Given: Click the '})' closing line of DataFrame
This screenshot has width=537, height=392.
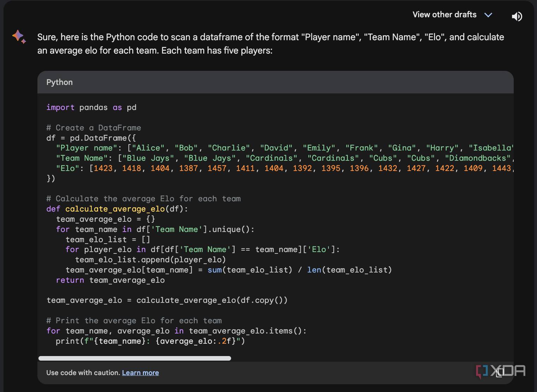Looking at the screenshot, I should click(51, 178).
